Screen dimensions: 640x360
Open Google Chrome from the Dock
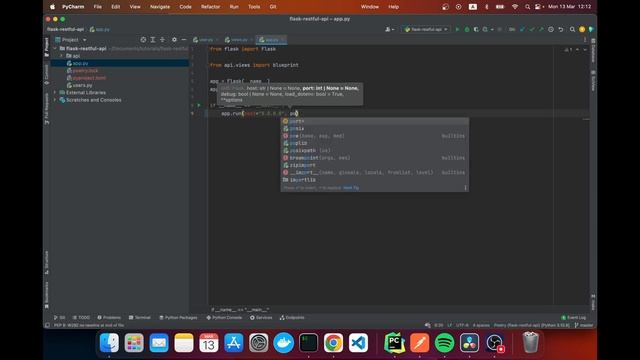(x=333, y=343)
